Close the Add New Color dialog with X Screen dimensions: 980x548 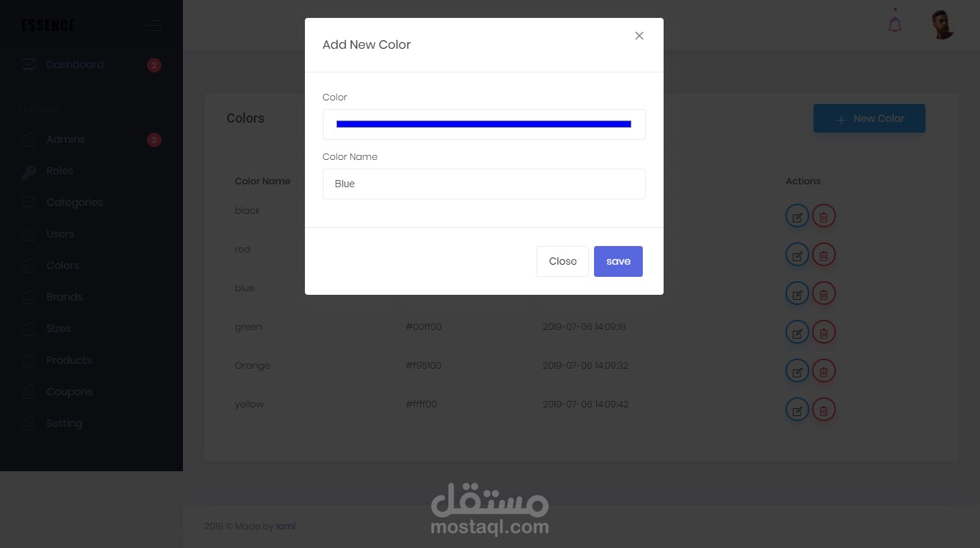[x=639, y=36]
